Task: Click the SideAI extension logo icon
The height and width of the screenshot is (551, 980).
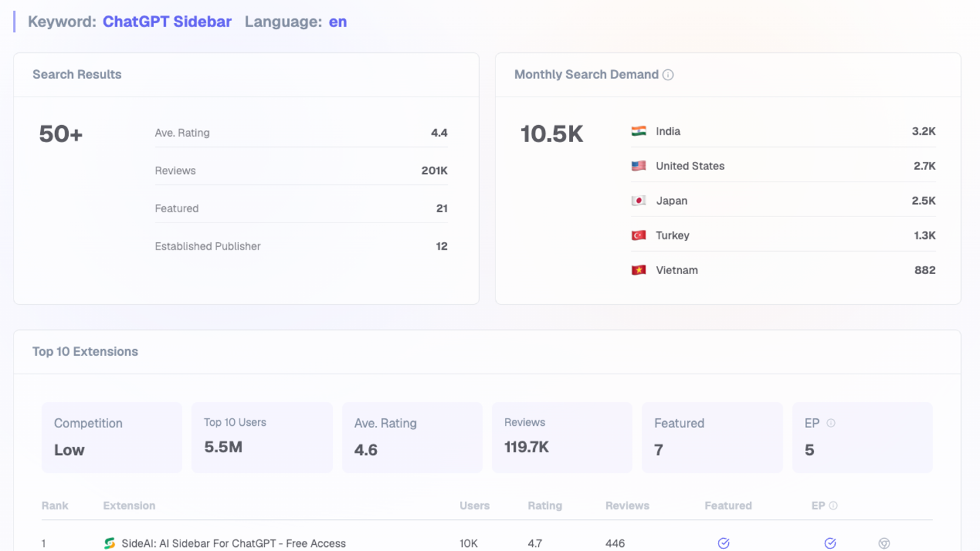Action: point(110,544)
